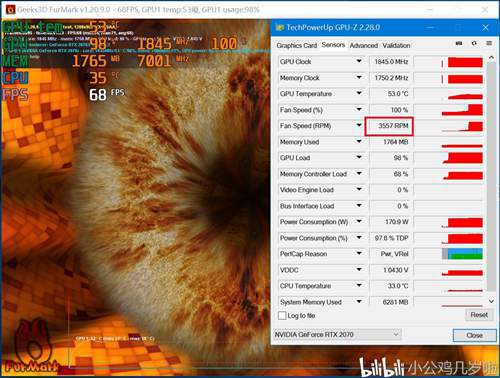This screenshot has width=500, height=378.
Task: Click the scroll-up arrow of sensors list
Action: click(491, 57)
